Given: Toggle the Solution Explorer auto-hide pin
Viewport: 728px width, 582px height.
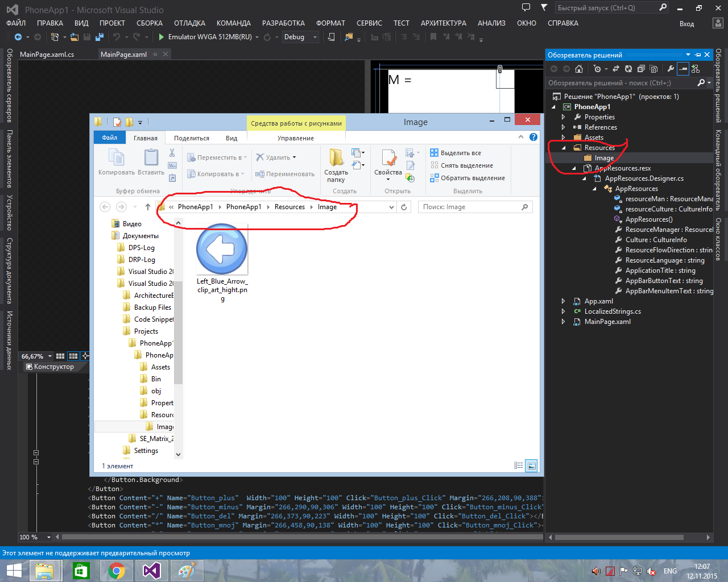Looking at the screenshot, I should coord(698,55).
